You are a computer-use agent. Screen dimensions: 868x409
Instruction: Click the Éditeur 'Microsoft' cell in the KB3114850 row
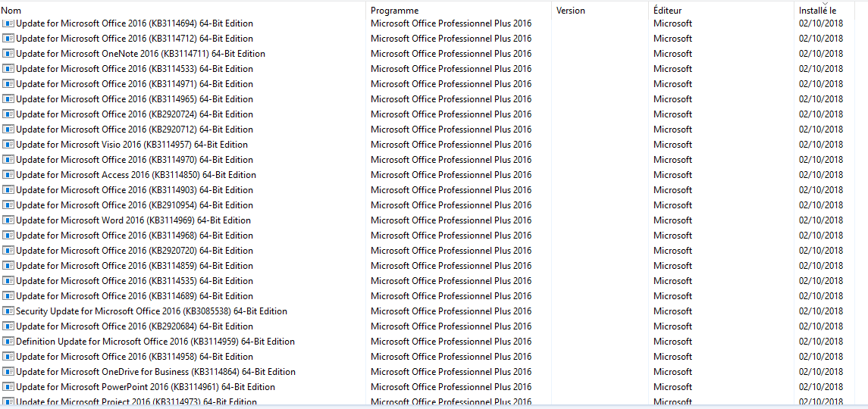[672, 174]
